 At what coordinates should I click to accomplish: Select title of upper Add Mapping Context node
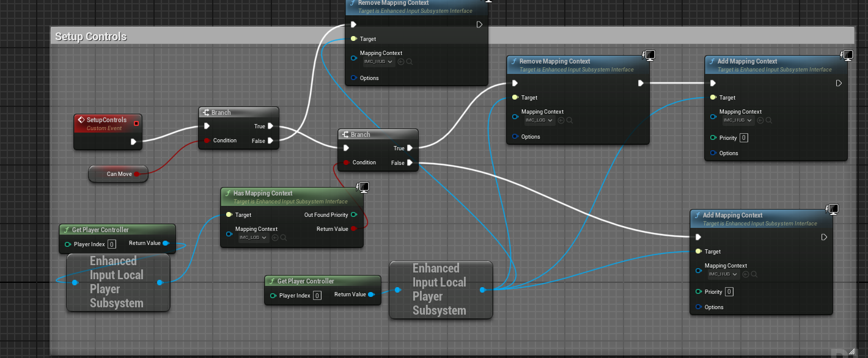(748, 61)
